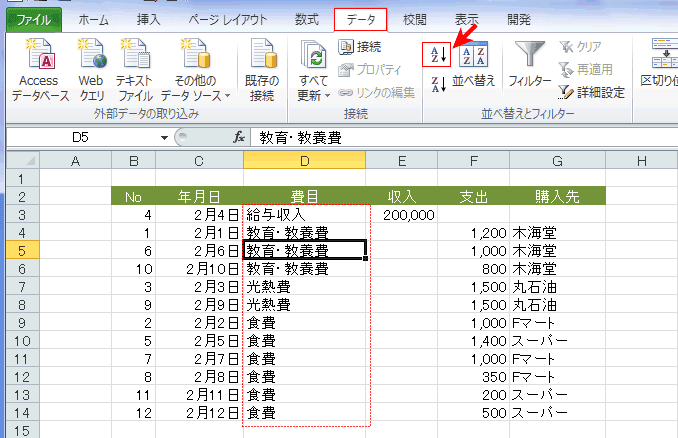Select the 350 expense cell
The width and height of the screenshot is (678, 438).
(473, 377)
